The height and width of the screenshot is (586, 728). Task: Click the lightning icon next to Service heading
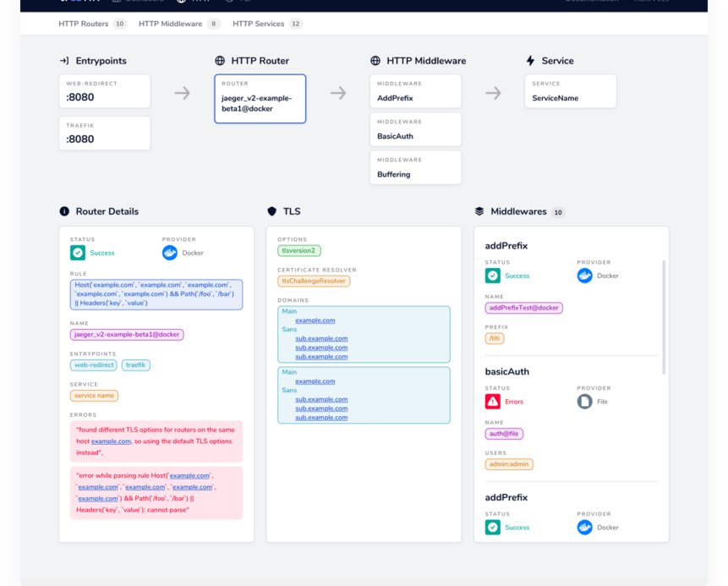(531, 60)
